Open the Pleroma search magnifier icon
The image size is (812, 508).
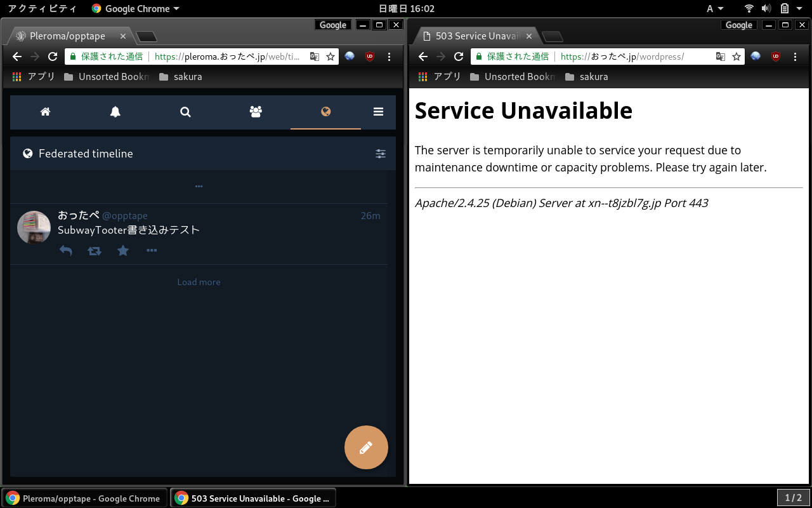[185, 112]
